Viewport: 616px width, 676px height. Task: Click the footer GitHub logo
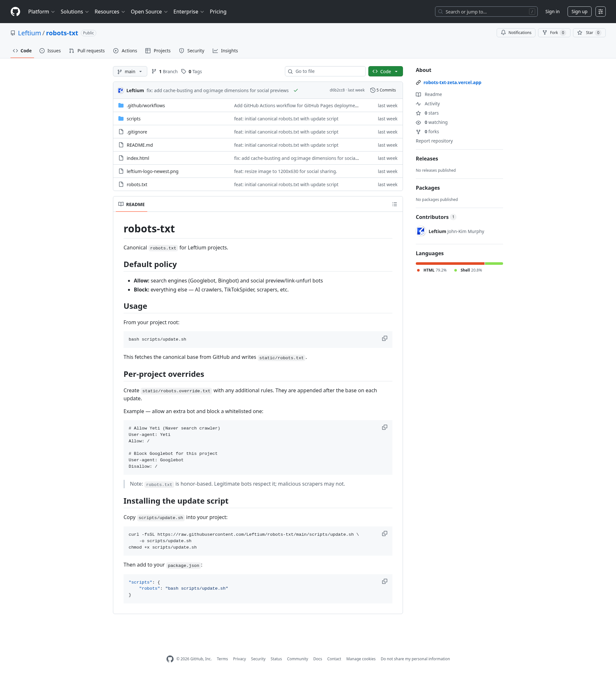[x=170, y=659]
